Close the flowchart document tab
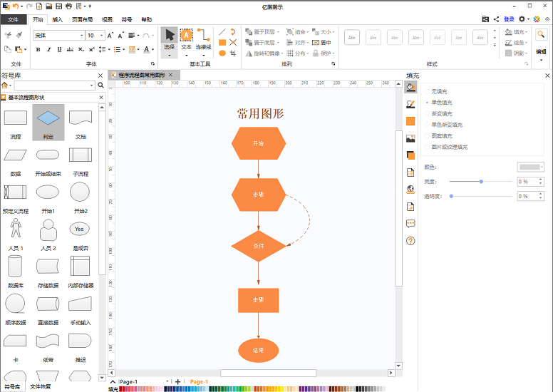Viewport: 553px width, 392px height. pyautogui.click(x=171, y=75)
